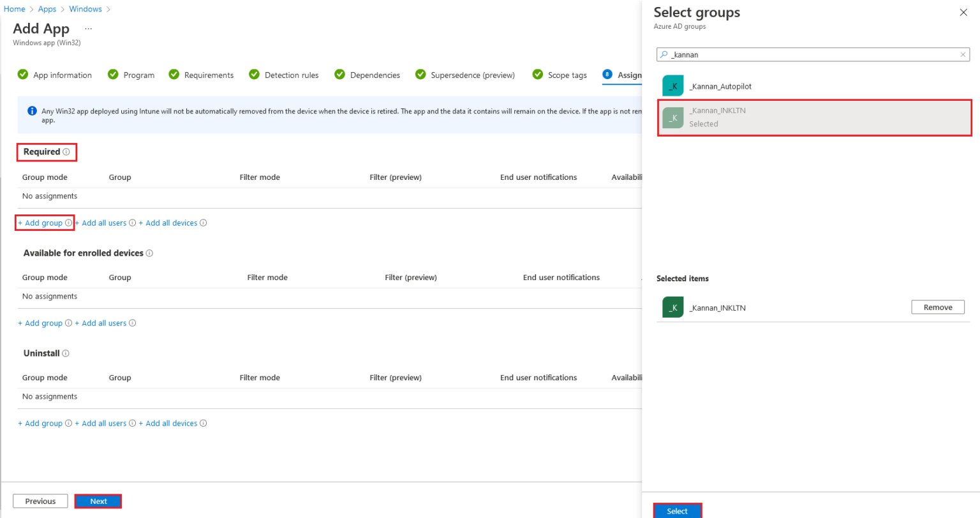Click Add all devices under Uninstall
This screenshot has width=980, height=518.
click(170, 423)
